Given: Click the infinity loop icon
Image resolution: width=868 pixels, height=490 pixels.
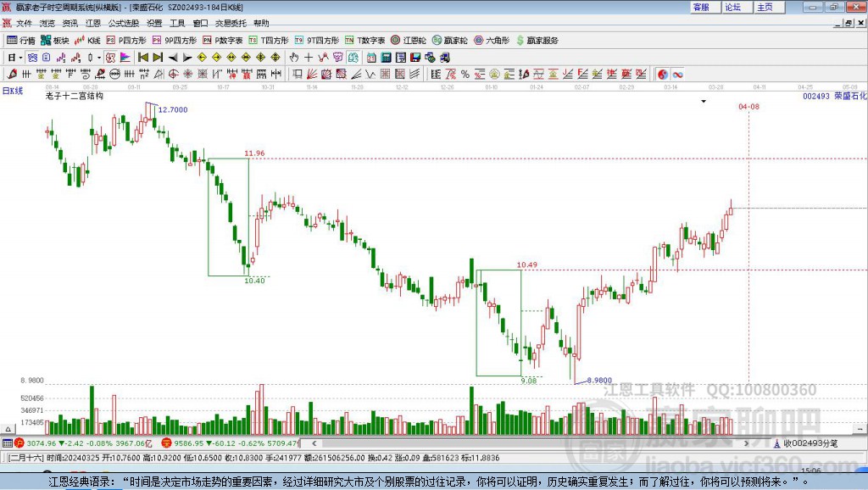Looking at the screenshot, I should [677, 75].
